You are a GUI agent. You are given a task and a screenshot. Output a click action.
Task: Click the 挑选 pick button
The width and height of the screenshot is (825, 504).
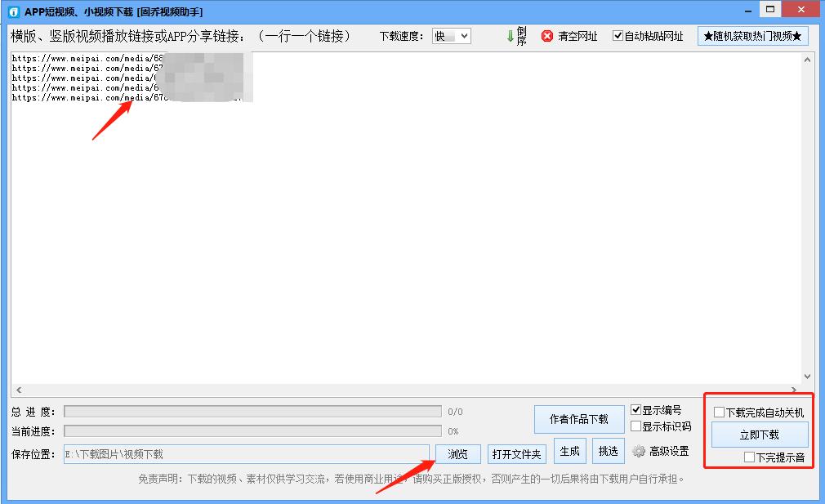[609, 450]
